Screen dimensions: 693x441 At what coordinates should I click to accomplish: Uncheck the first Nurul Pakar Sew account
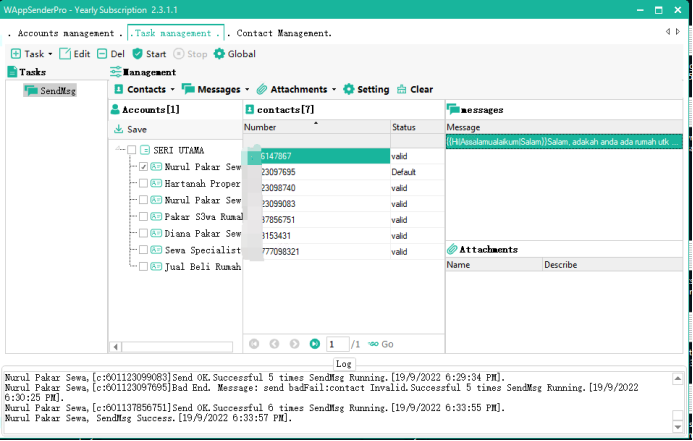pyautogui.click(x=143, y=167)
